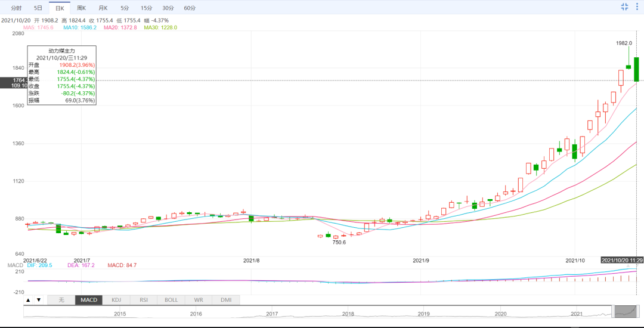Click the 1360 price axis label
Screen dimensions: 644x328
click(17, 144)
